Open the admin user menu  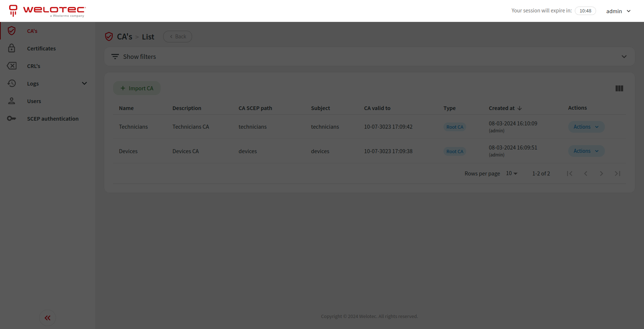click(x=618, y=11)
